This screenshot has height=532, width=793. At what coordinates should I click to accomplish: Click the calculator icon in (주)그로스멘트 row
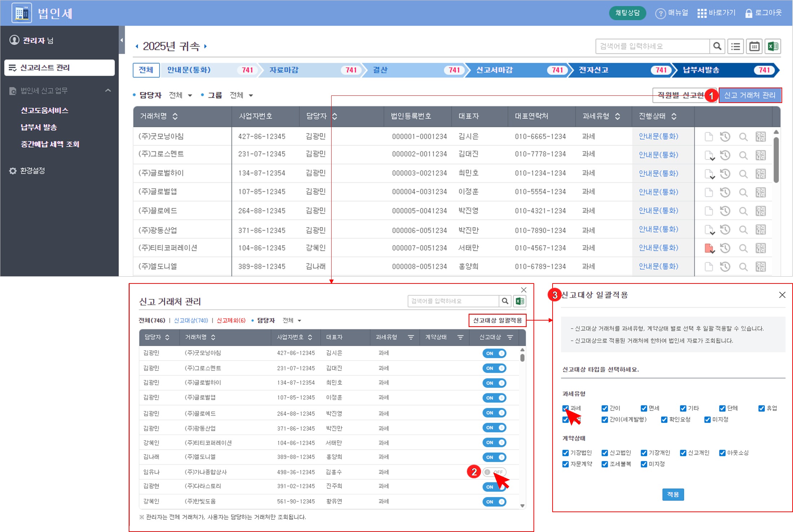coord(761,155)
